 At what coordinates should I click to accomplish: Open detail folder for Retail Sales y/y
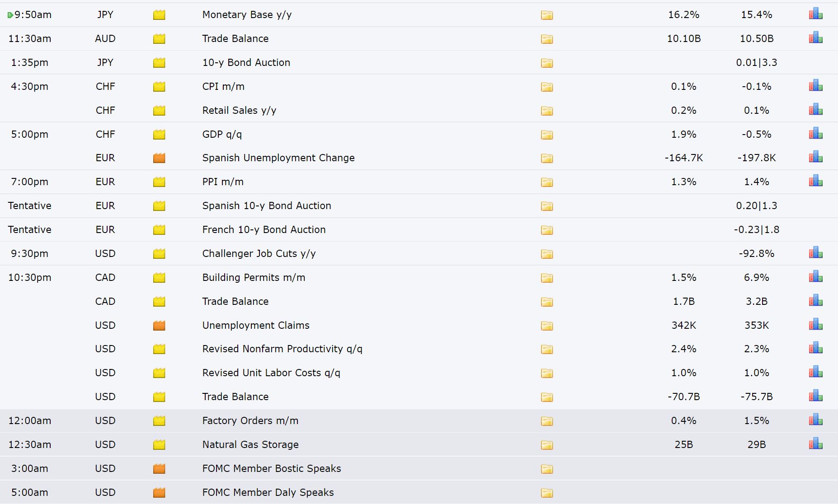pyautogui.click(x=547, y=111)
